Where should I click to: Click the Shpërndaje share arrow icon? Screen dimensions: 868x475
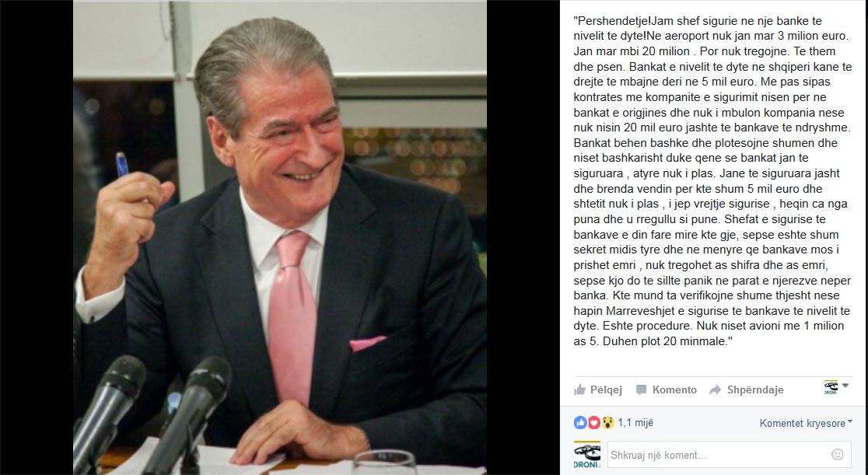716,389
